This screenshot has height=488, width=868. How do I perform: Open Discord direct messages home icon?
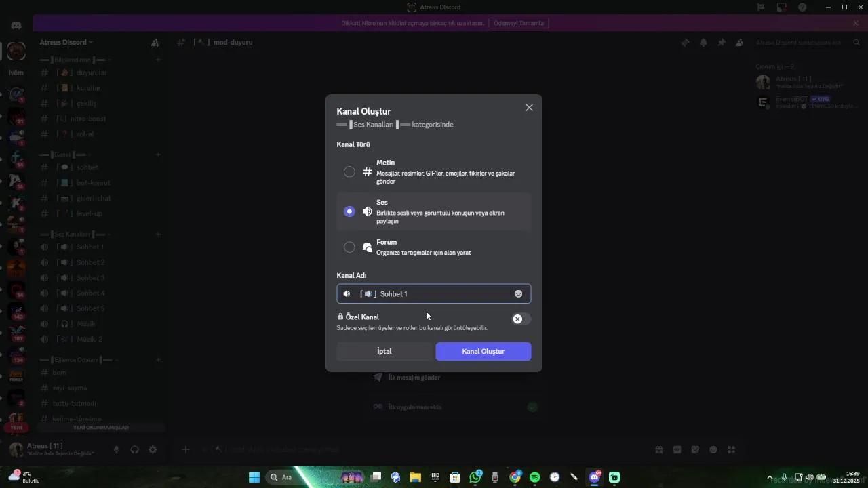[x=16, y=25]
